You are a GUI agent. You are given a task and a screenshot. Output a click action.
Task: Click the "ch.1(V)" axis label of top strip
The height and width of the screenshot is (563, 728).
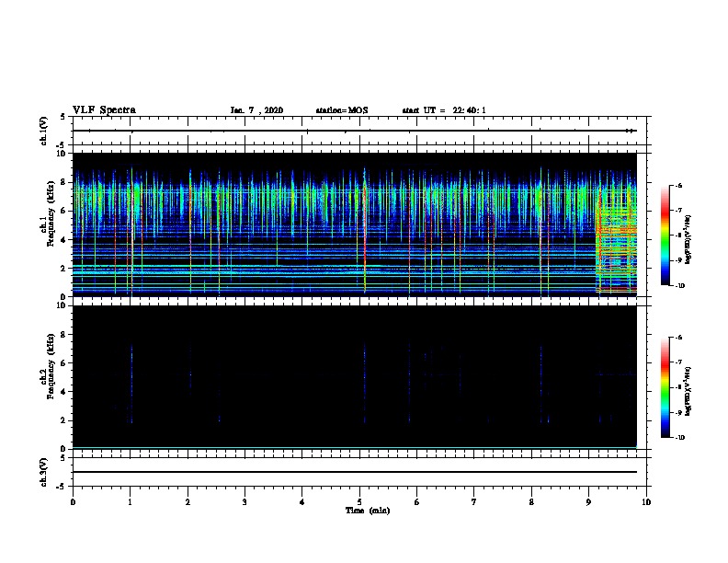coord(44,131)
